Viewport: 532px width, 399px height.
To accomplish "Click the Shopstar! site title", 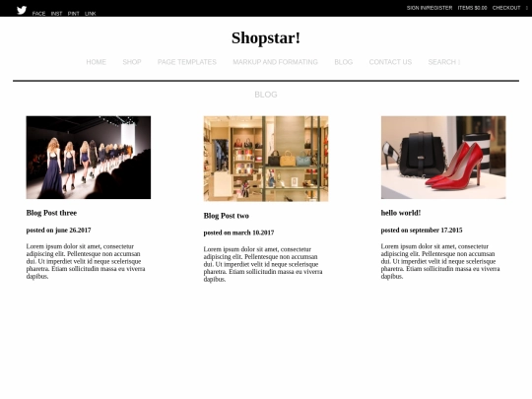I will 266,37.
